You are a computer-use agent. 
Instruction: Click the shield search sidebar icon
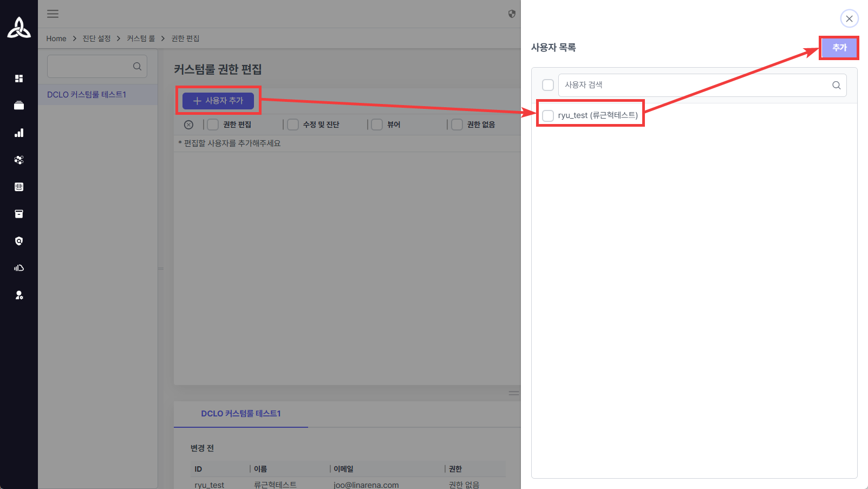click(19, 241)
